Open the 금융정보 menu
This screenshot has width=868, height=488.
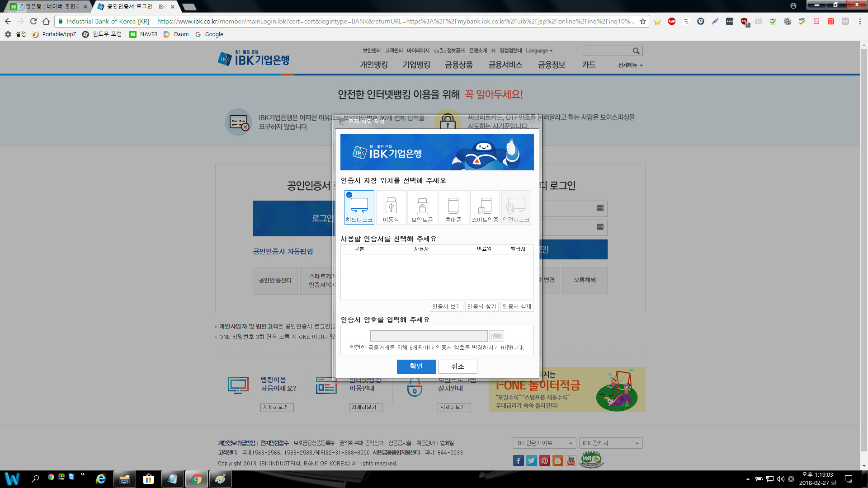(552, 65)
